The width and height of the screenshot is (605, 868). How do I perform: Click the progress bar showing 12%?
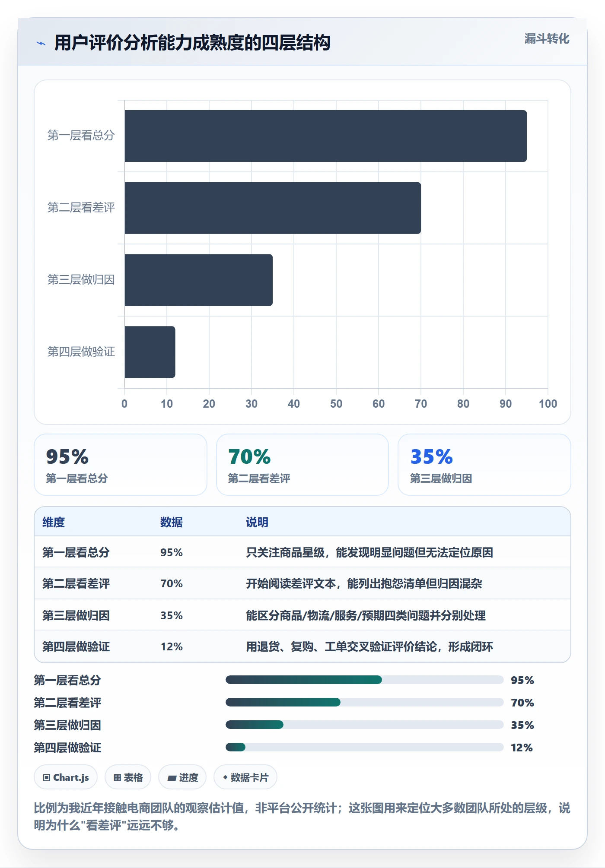click(x=364, y=747)
